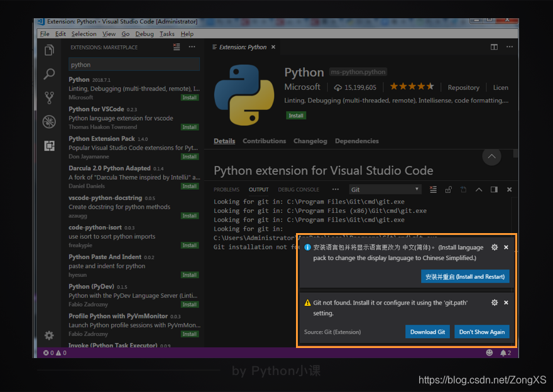Switch to the Details tab

coord(224,141)
